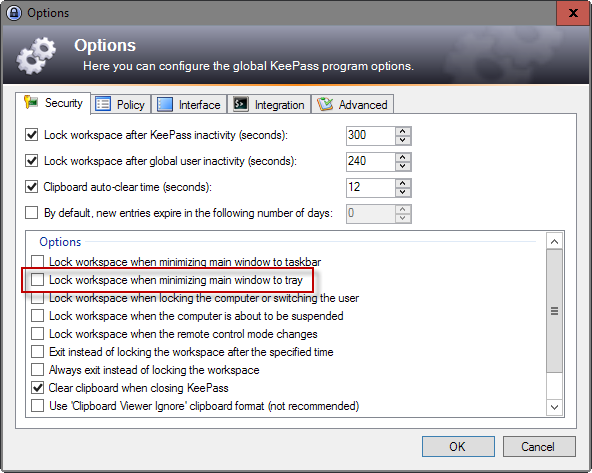Increase clipboard auto-clear time up arrow
Screen dimensions: 592x473
point(403,183)
